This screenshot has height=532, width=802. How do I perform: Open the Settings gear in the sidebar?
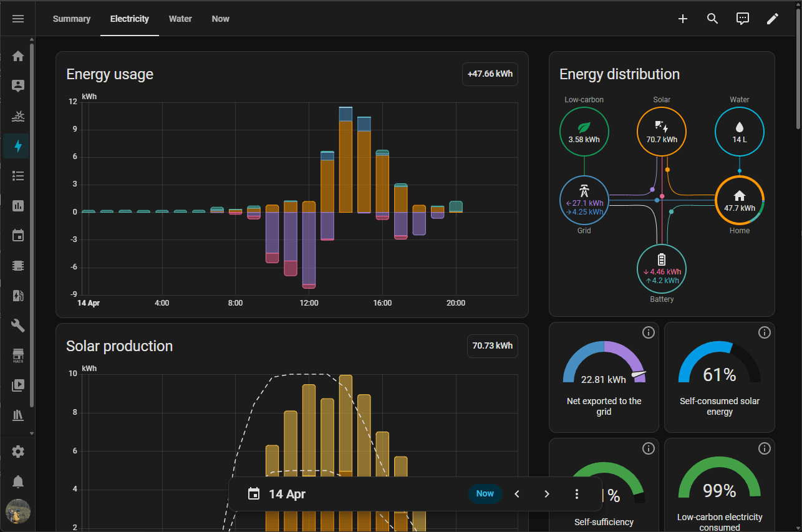(x=17, y=451)
